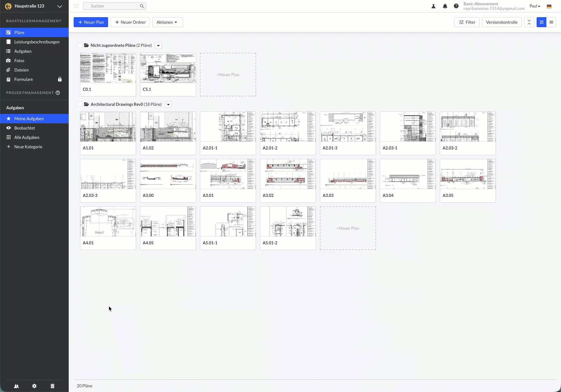
Task: Open Versionskontrolle
Action: [502, 22]
